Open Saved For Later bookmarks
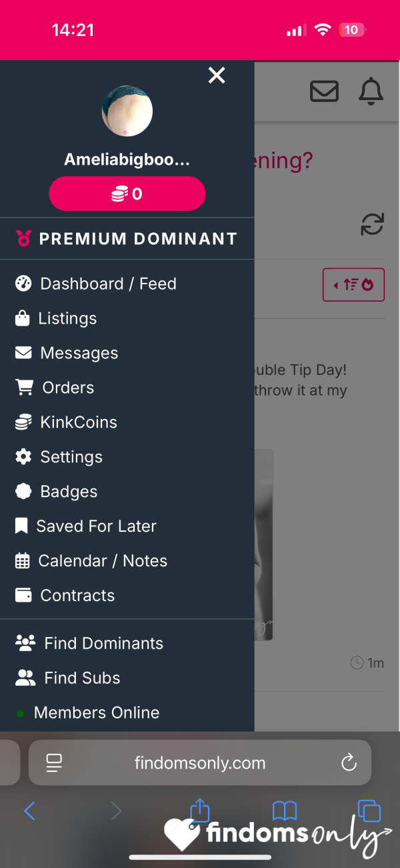Viewport: 400px width, 868px height. coord(85,526)
